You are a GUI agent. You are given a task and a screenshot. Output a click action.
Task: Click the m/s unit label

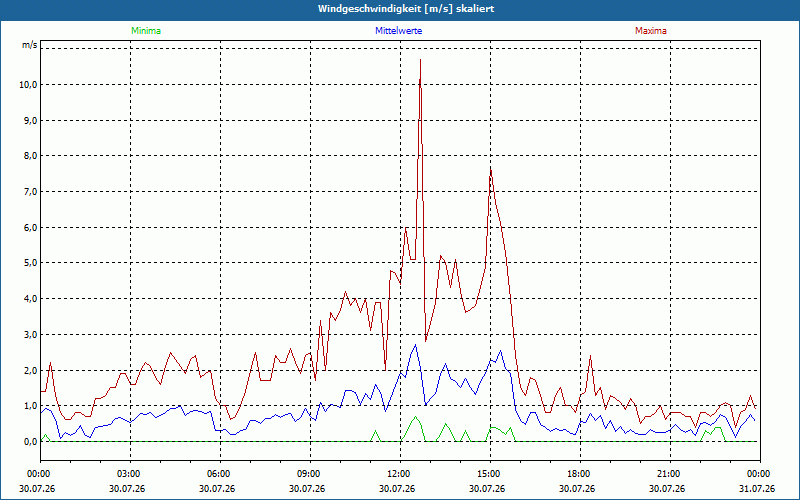point(30,45)
